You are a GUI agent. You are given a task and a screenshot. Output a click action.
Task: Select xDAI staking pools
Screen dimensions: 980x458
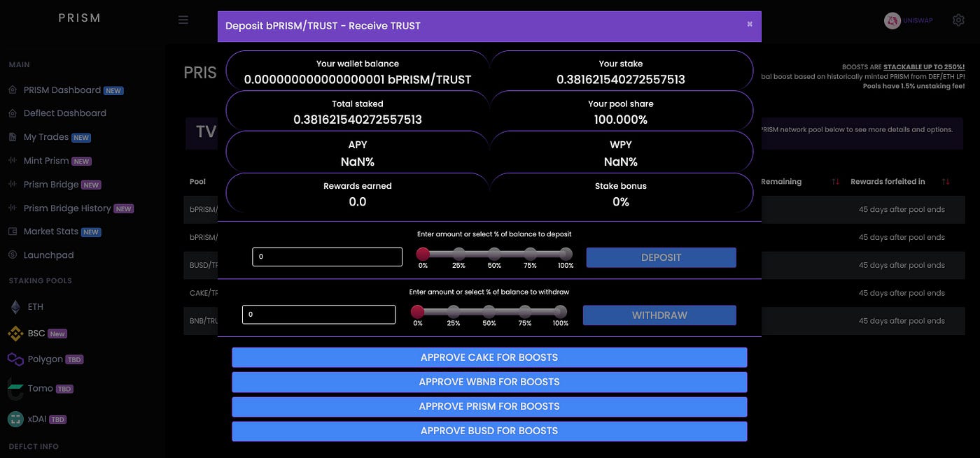(x=37, y=420)
